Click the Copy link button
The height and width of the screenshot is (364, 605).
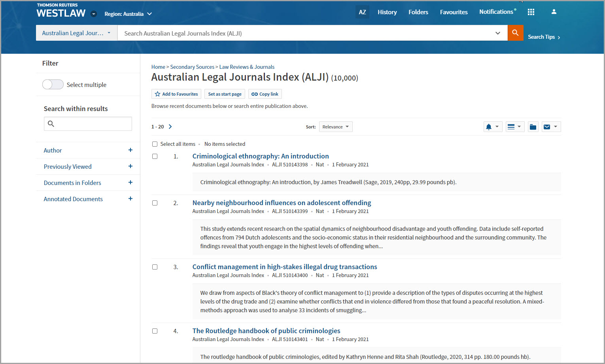tap(265, 94)
